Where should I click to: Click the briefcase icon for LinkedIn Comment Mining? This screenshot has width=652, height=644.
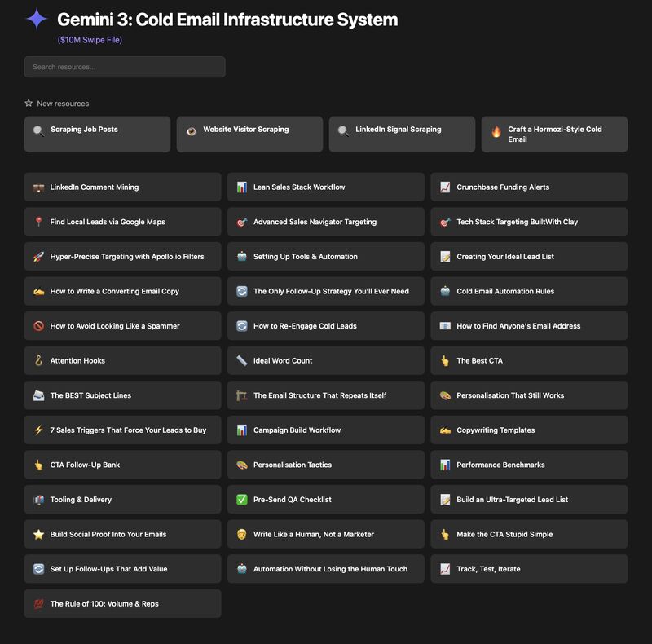38,187
